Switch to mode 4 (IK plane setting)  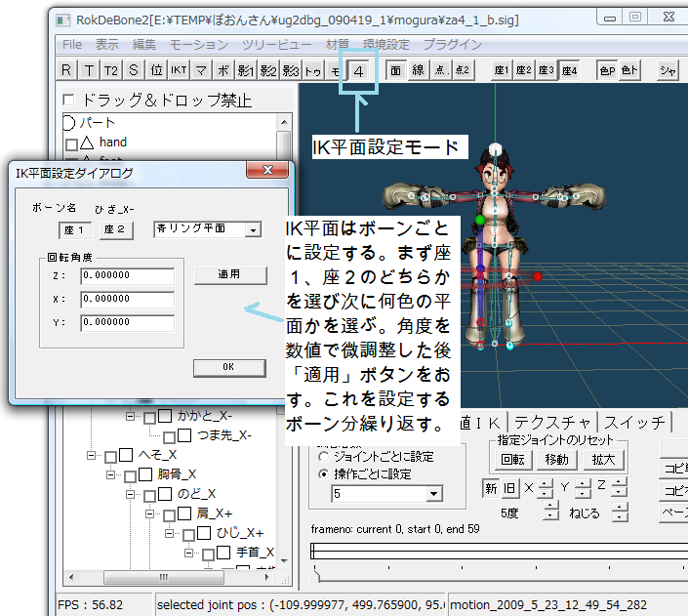point(359,70)
